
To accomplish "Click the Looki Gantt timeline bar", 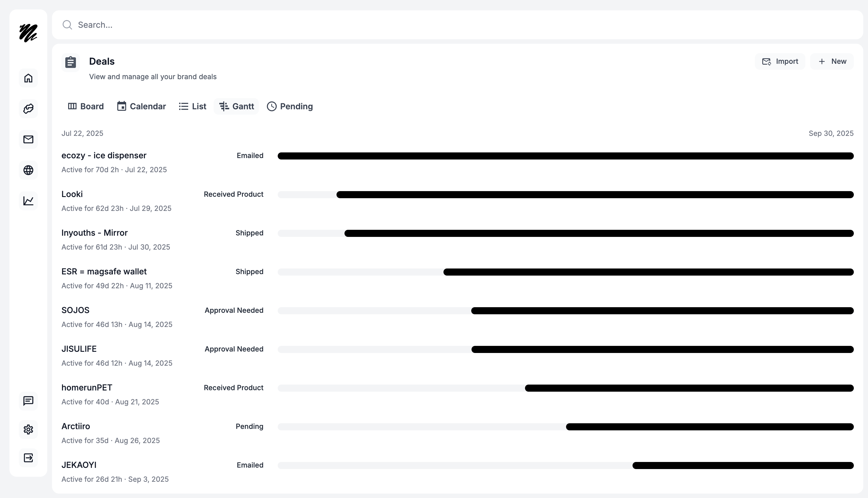I will pyautogui.click(x=595, y=195).
